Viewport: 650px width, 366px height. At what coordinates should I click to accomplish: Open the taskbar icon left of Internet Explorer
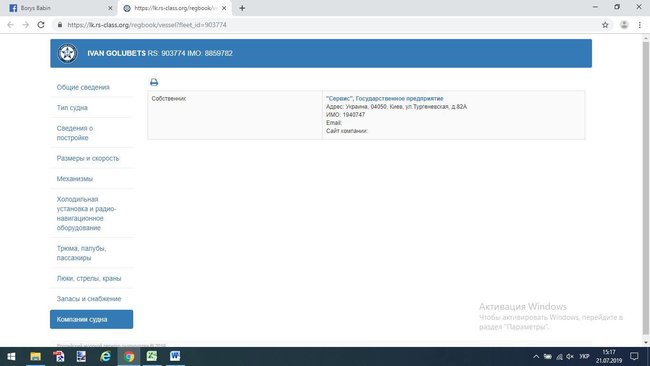tap(82, 356)
